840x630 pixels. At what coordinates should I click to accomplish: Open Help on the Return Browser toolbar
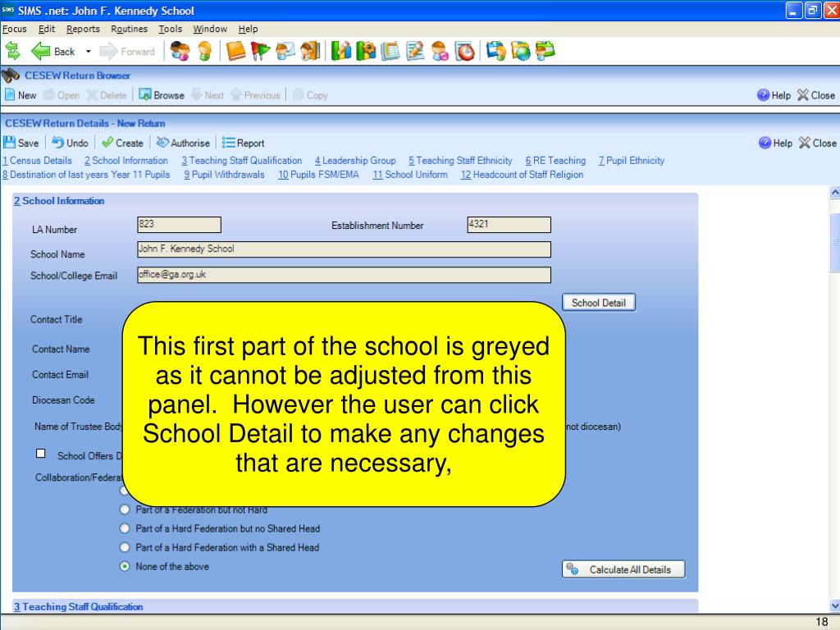tap(774, 95)
